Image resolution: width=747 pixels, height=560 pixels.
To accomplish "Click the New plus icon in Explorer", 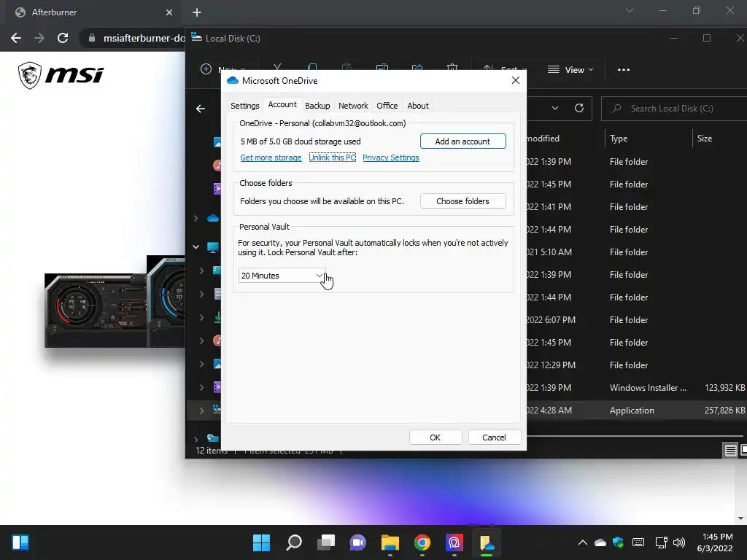I will (x=206, y=69).
